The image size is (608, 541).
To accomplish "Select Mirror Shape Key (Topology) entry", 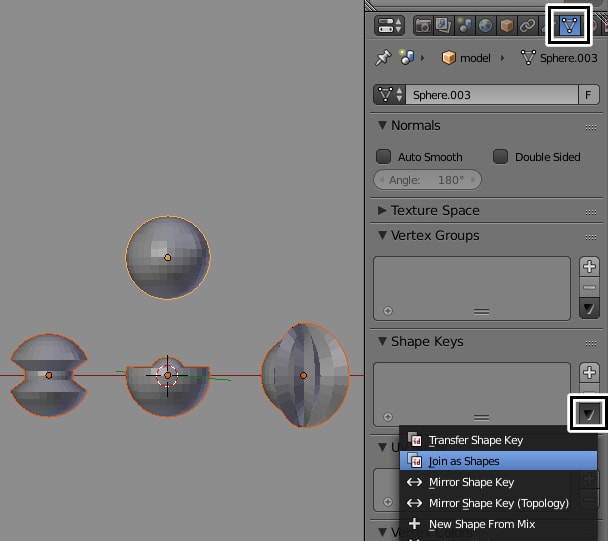I will (x=499, y=503).
